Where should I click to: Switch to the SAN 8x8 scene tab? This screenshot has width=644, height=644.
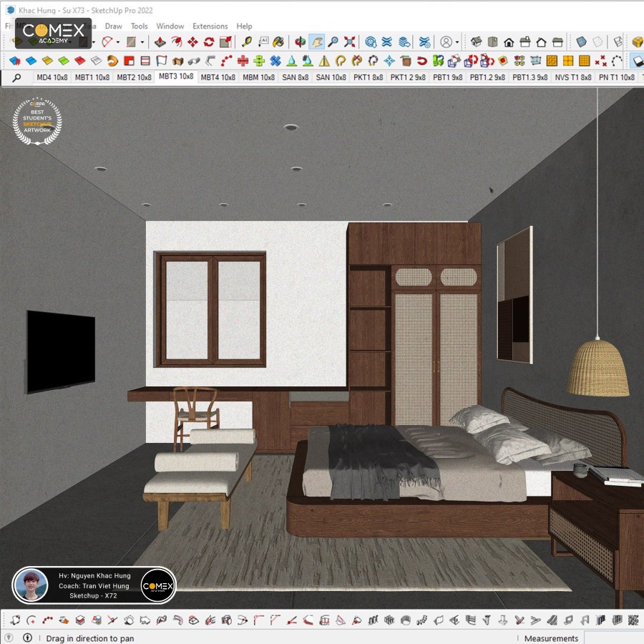[295, 77]
